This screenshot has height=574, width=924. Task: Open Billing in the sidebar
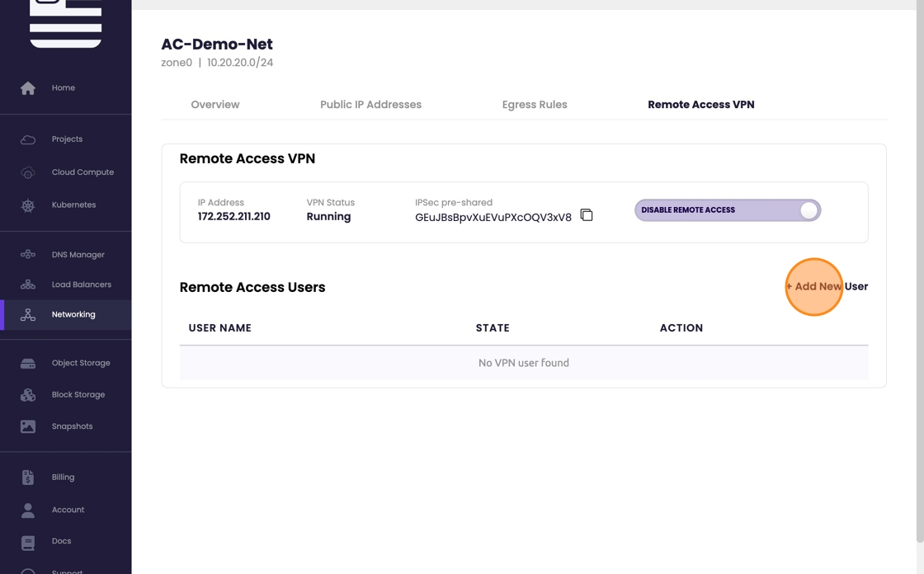click(x=63, y=478)
